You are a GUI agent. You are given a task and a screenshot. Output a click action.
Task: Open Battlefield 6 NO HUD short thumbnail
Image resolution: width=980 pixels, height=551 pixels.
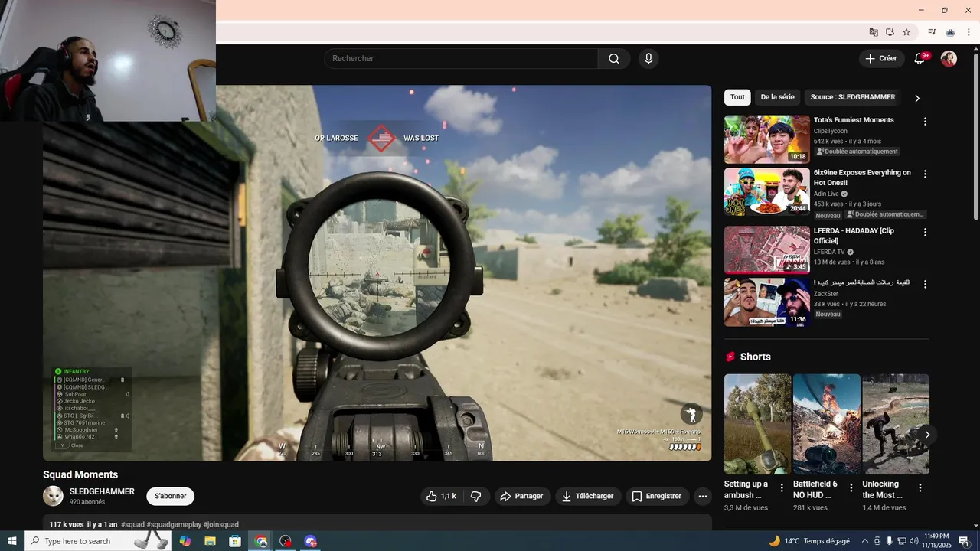[827, 424]
